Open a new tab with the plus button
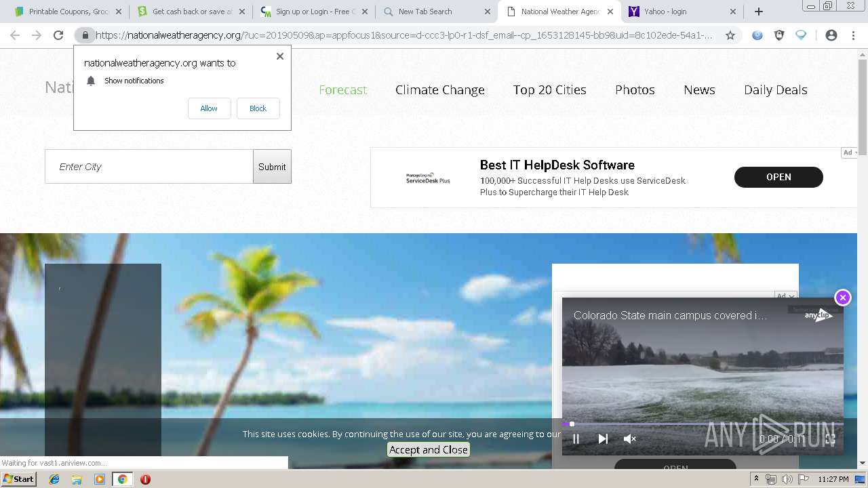 [759, 12]
